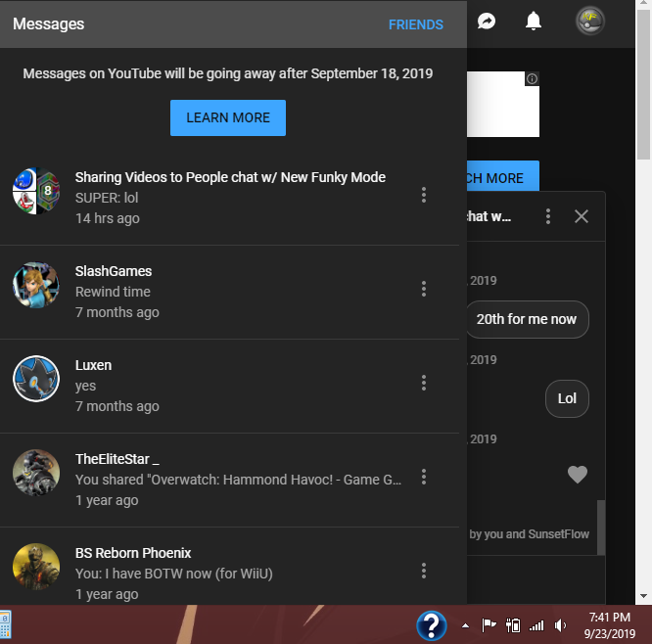This screenshot has height=644, width=652.
Task: Open options menu for Luxen conversation
Action: [424, 383]
